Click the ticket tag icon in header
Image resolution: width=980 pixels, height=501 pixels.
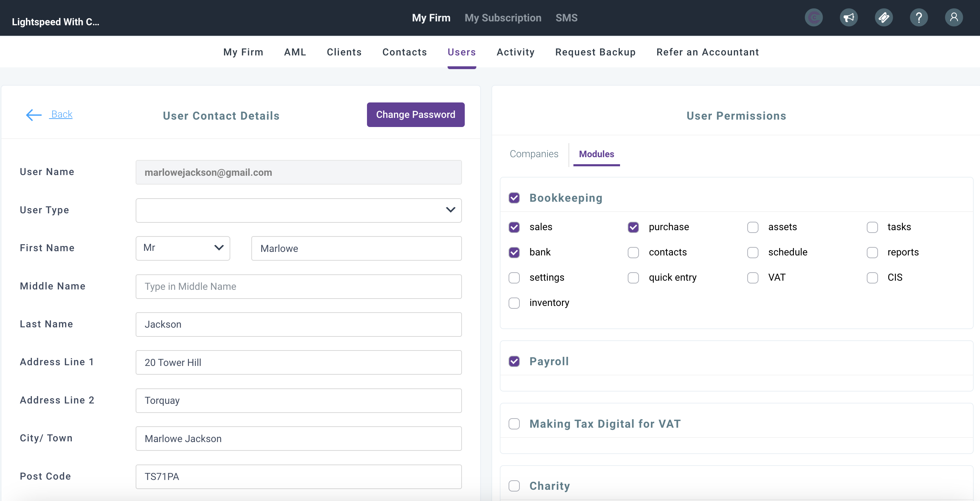click(883, 18)
